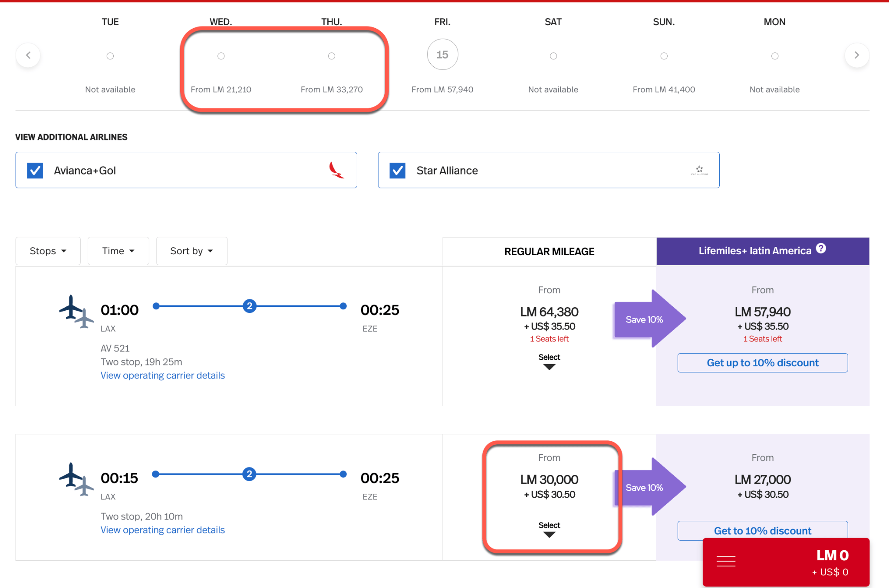This screenshot has width=889, height=588.
Task: Select Sunday date radio button
Action: click(664, 56)
